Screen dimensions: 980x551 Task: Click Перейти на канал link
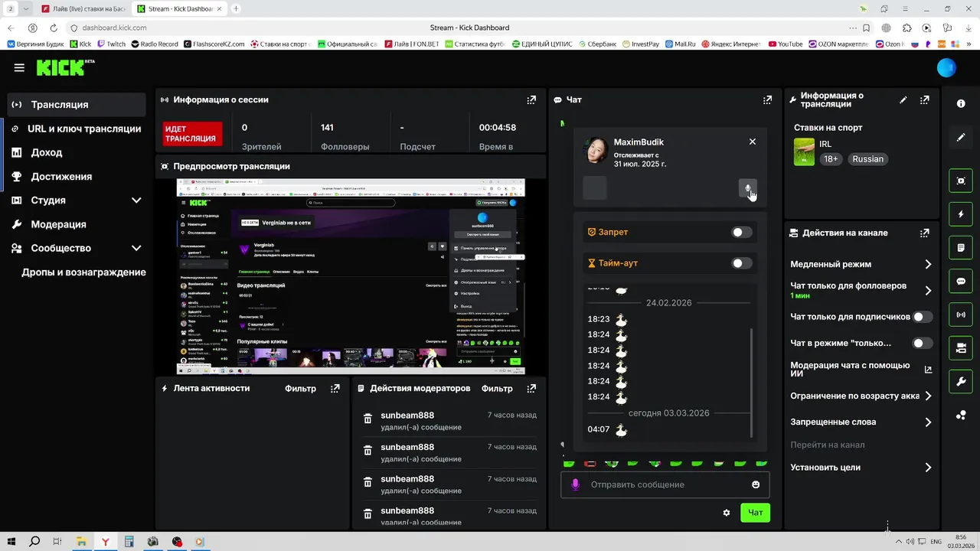[x=828, y=445]
